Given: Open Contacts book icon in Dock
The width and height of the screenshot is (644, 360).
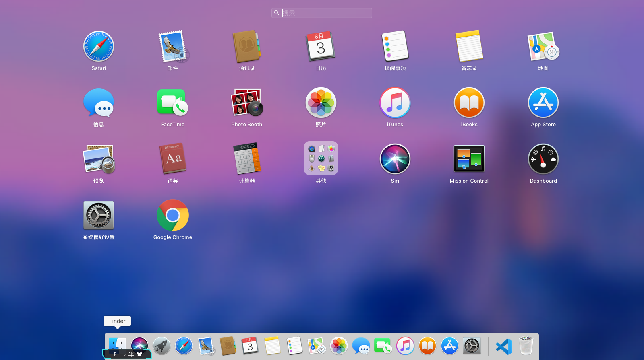Looking at the screenshot, I should tap(228, 346).
